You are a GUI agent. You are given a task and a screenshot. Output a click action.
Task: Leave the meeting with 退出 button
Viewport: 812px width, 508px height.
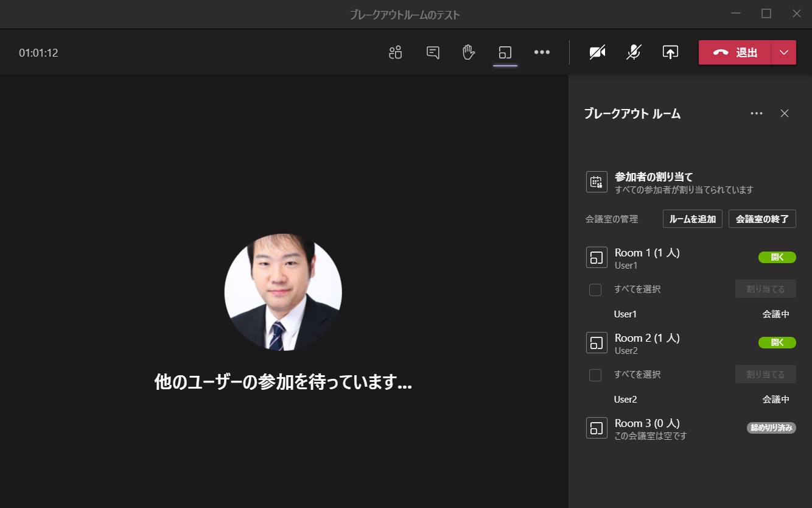pyautogui.click(x=735, y=52)
